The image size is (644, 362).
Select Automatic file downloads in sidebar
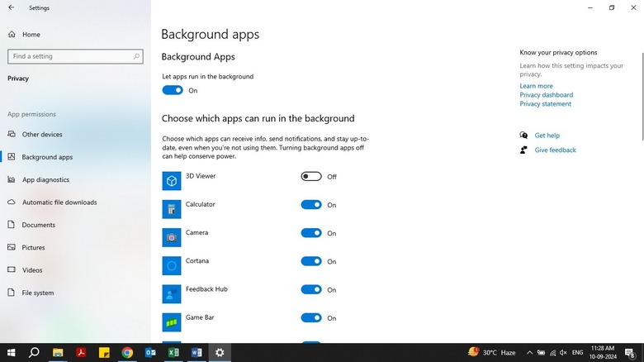coord(59,202)
